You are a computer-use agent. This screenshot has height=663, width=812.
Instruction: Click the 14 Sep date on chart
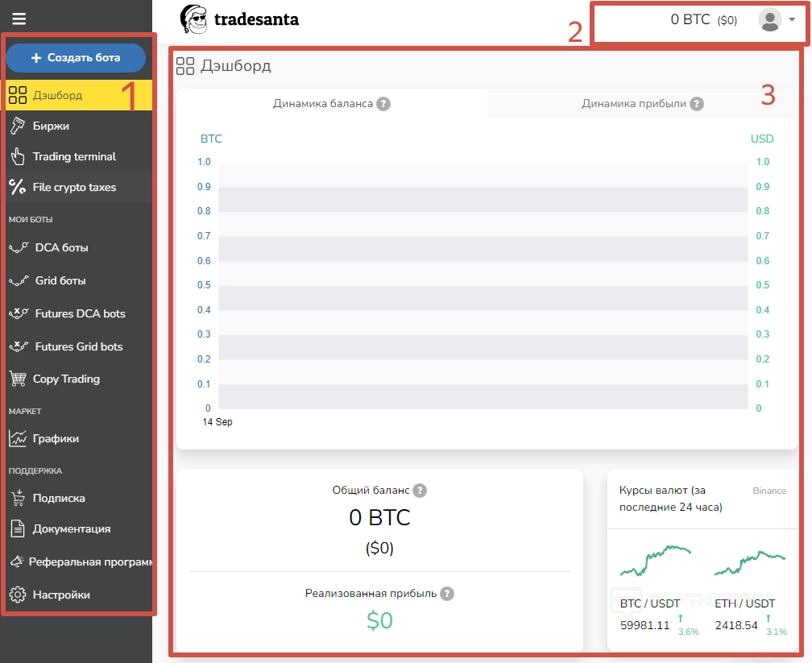pos(217,422)
